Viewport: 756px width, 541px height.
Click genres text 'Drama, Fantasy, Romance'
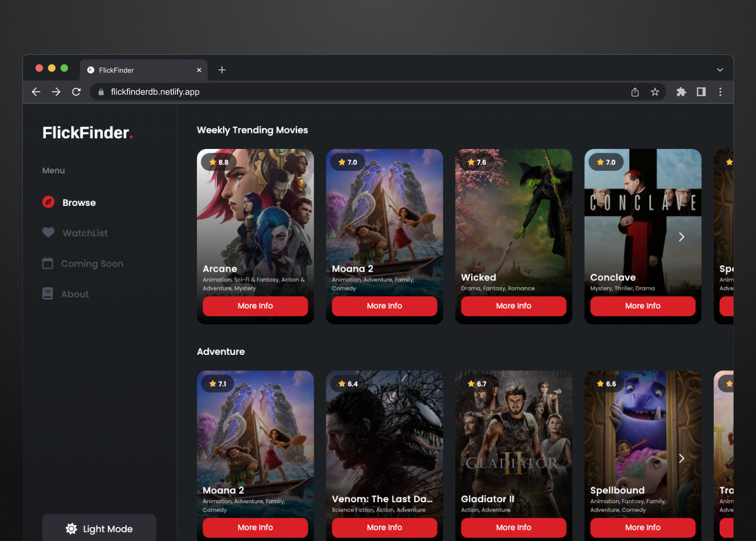[x=498, y=288]
